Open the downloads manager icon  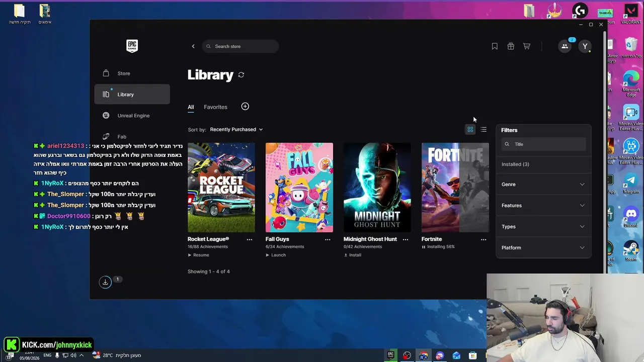(x=105, y=282)
